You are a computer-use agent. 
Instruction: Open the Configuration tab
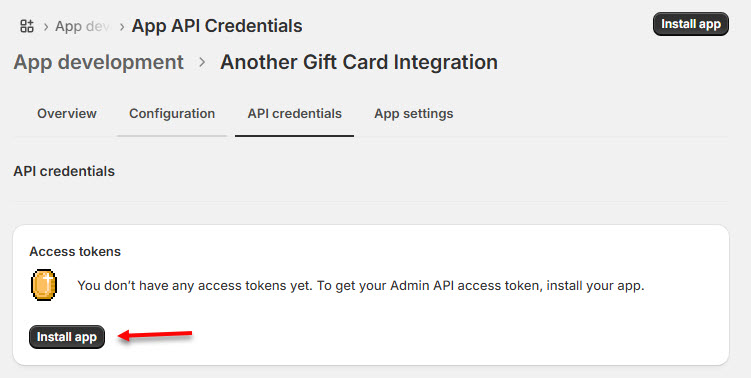point(172,114)
